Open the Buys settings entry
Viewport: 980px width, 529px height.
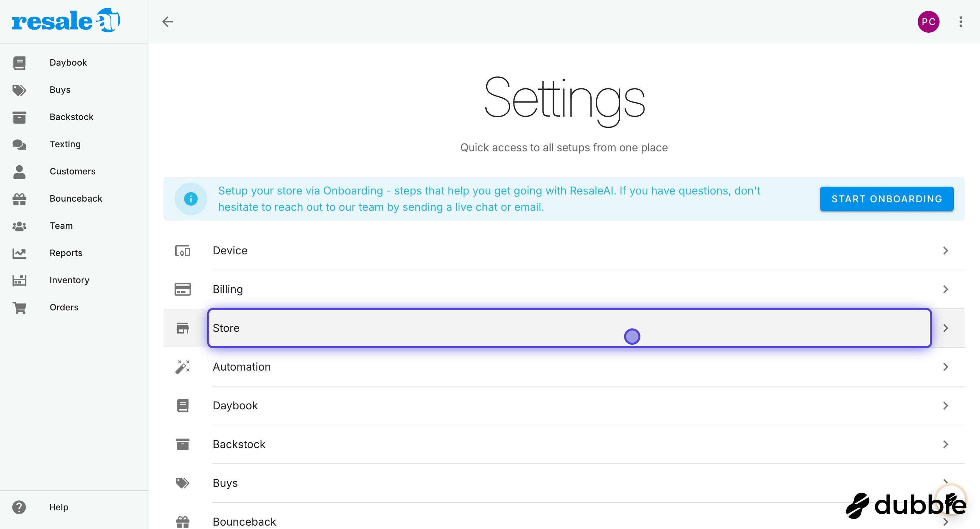click(x=564, y=483)
